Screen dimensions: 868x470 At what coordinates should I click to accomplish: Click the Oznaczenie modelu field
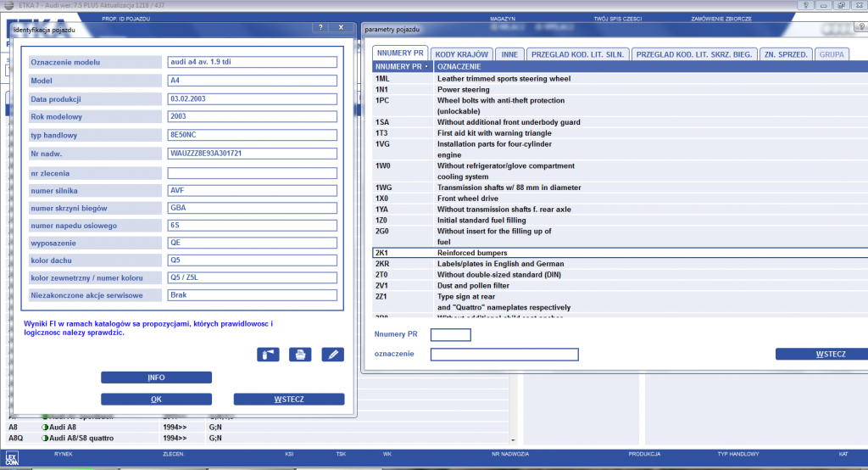pos(252,62)
